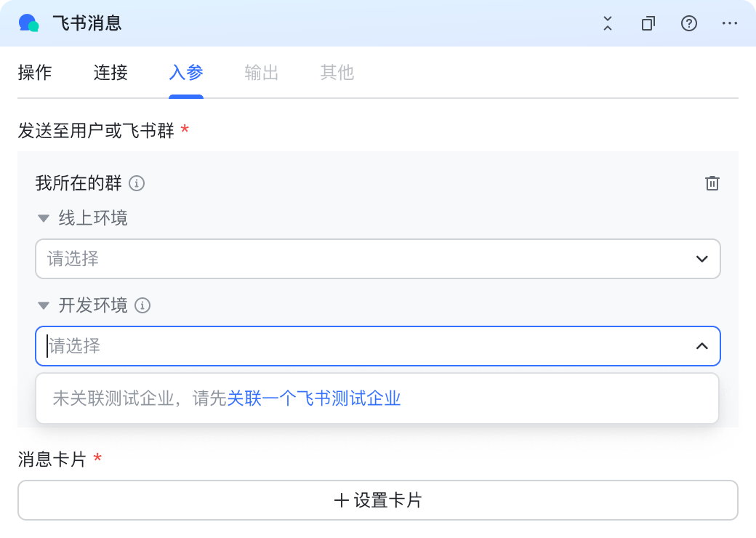Click the copy node icon in the header
Screen dimensions: 756x538
(648, 23)
